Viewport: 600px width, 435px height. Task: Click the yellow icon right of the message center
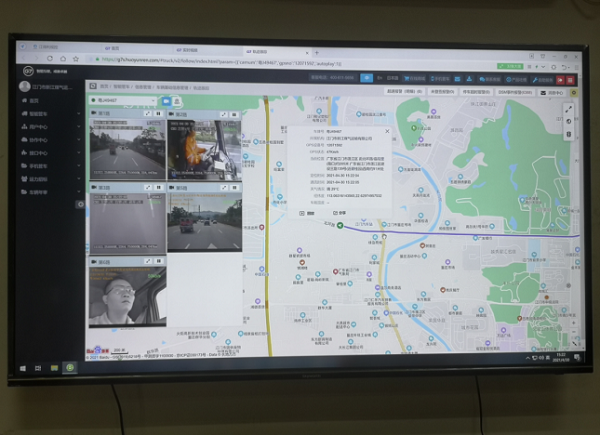[x=574, y=93]
